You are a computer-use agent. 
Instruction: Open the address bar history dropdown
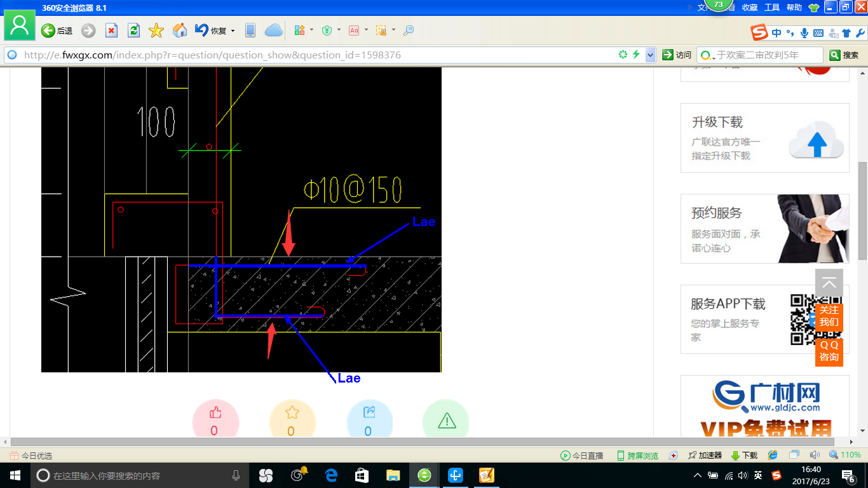650,55
